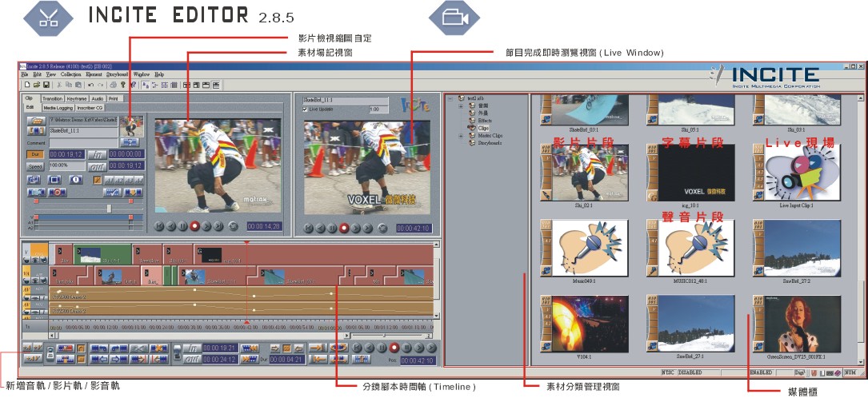Viewport: 868px width, 402px height.
Task: Toggle the orange loop button in timeline controls
Action: tap(286, 348)
